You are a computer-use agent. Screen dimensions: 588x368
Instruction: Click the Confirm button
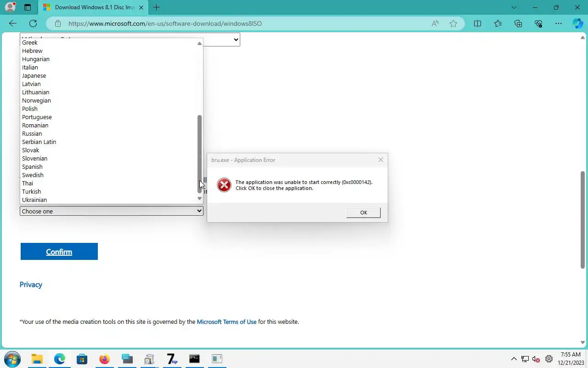[x=59, y=252]
